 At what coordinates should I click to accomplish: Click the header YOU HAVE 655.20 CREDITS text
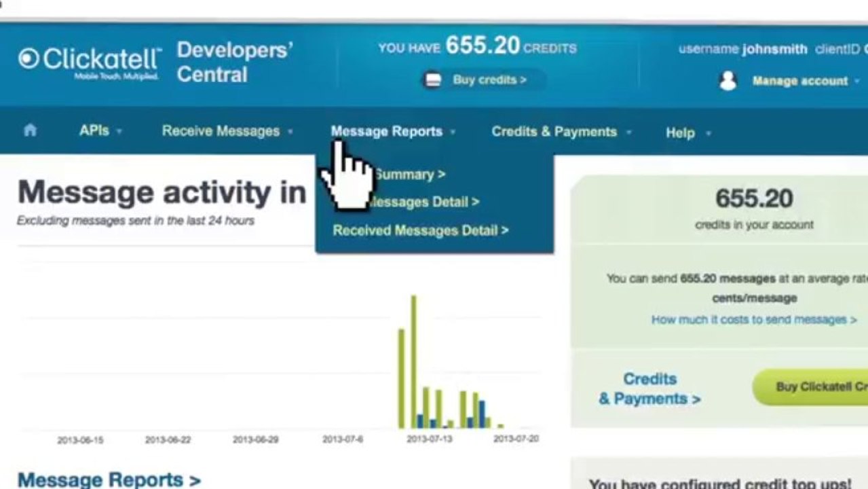pos(478,47)
